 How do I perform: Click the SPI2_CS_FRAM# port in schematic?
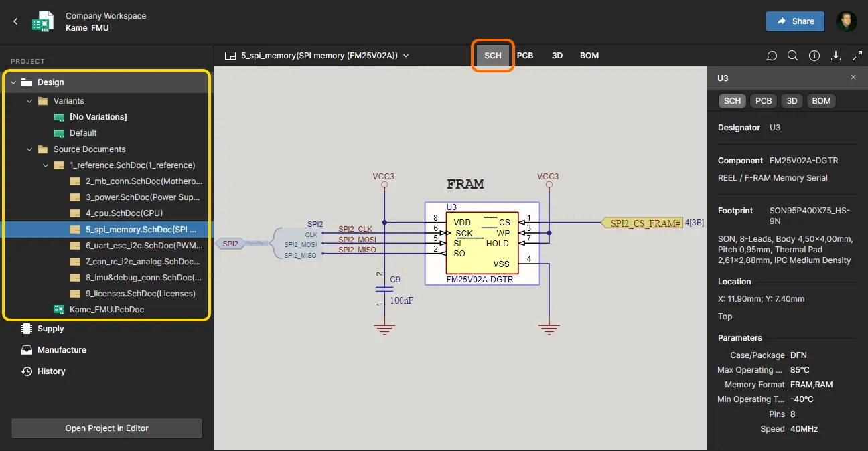coord(642,223)
